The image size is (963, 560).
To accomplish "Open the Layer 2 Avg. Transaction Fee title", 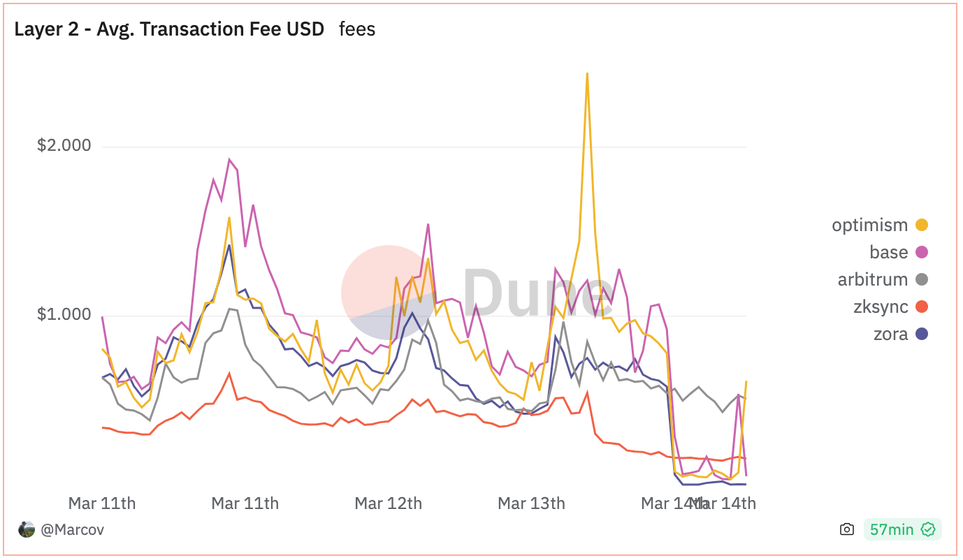I will click(169, 29).
